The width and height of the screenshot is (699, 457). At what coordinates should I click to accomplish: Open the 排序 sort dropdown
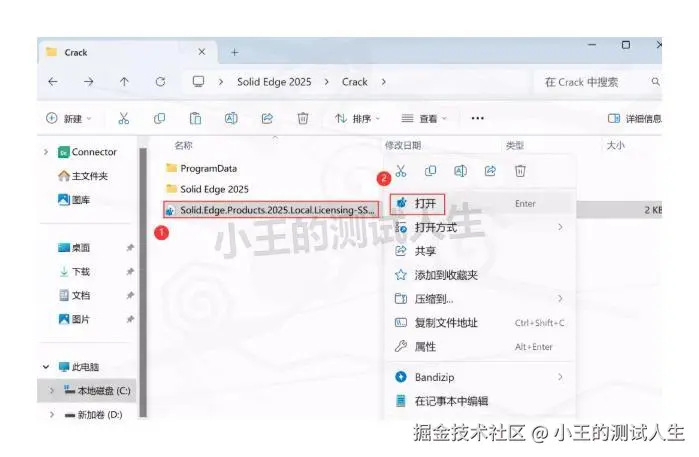pos(357,118)
